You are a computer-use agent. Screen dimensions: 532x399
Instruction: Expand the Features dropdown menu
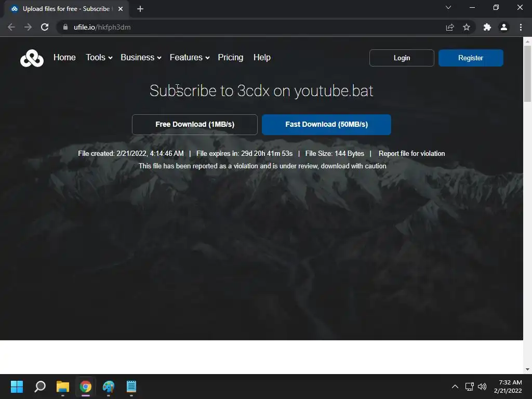coord(190,57)
